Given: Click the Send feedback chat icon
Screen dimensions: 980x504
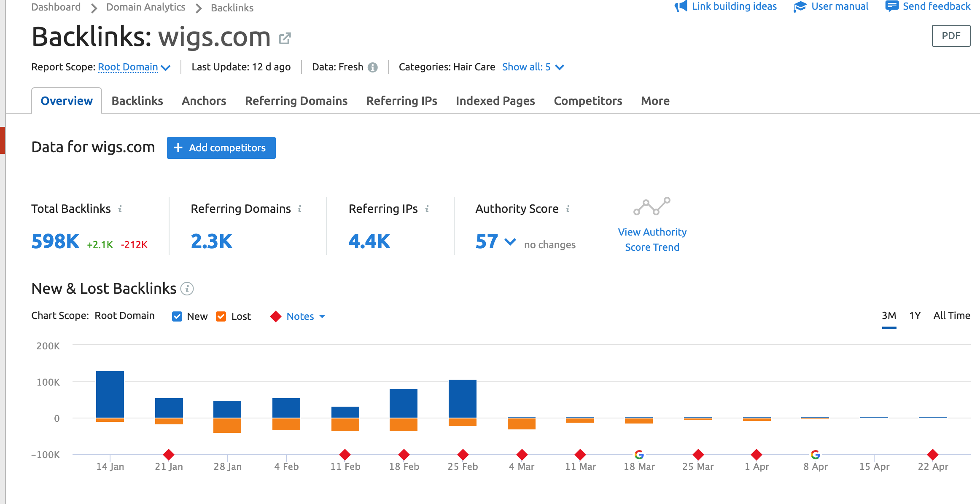Looking at the screenshot, I should point(891,6).
